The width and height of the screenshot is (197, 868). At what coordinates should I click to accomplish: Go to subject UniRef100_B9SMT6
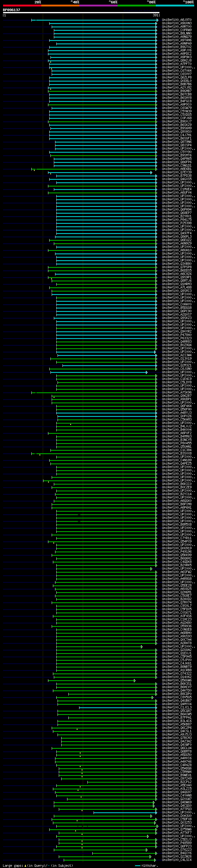(176, 155)
